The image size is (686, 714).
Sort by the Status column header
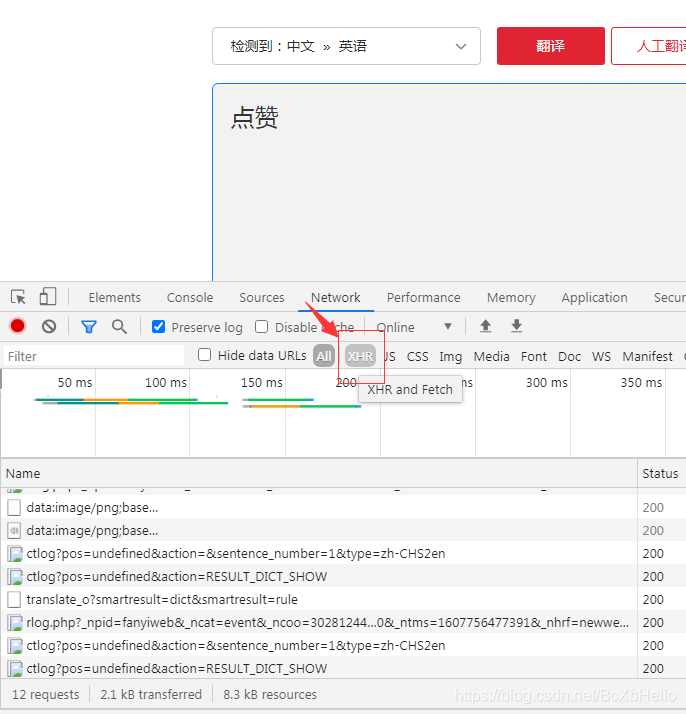click(661, 474)
